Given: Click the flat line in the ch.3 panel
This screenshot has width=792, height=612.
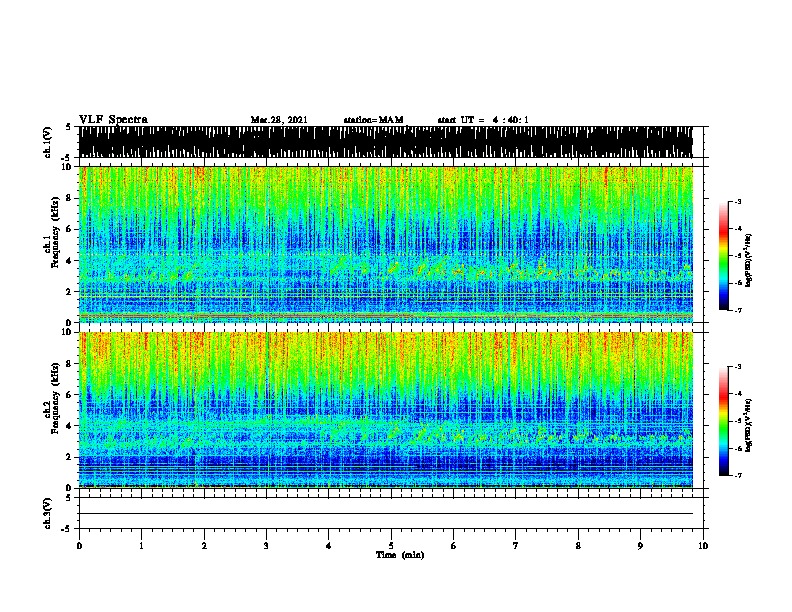Looking at the screenshot, I should (385, 514).
